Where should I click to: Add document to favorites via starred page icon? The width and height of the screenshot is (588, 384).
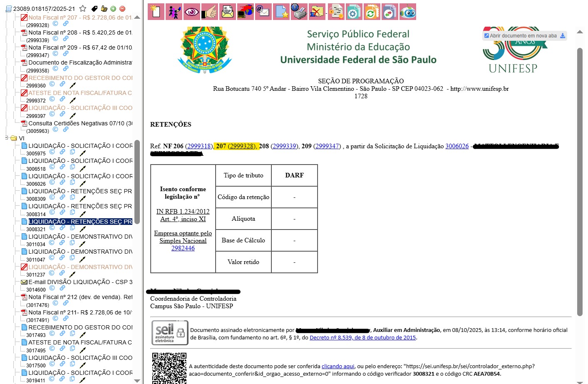point(282,12)
